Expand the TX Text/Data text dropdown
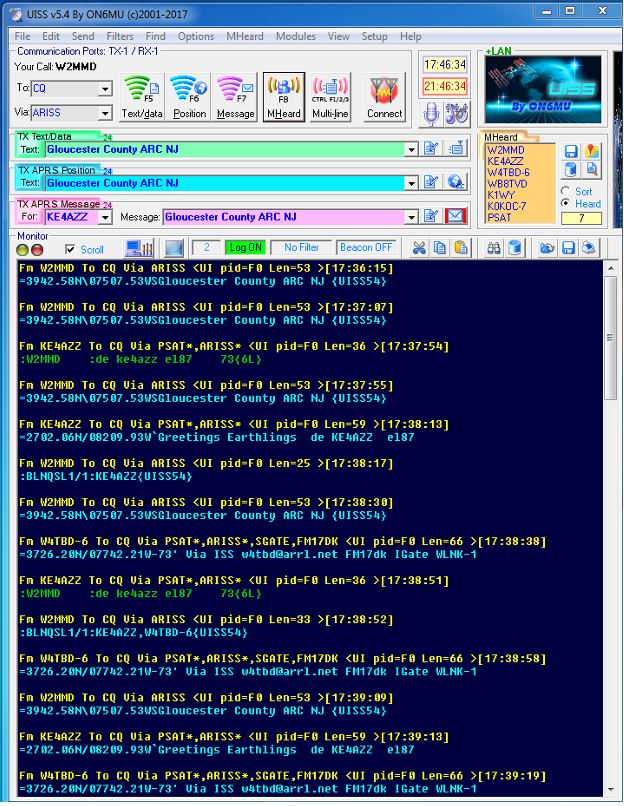Viewport: 624px width, 806px height. (x=411, y=150)
